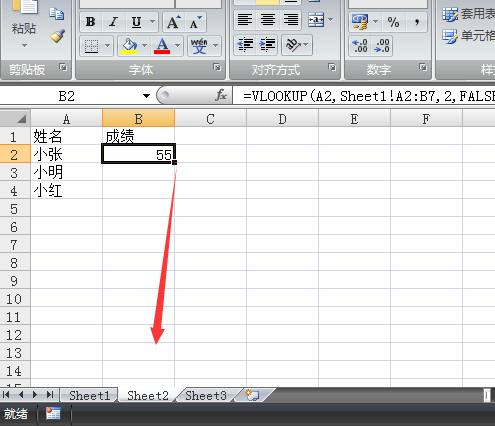The image size is (495, 426).
Task: Click the Increase Indent icon
Action: (x=267, y=45)
